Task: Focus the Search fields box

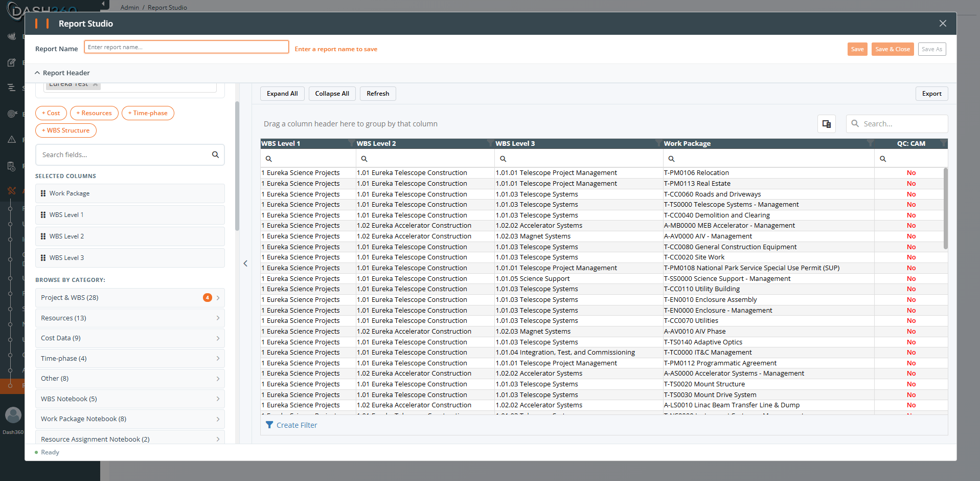Action: (x=130, y=155)
